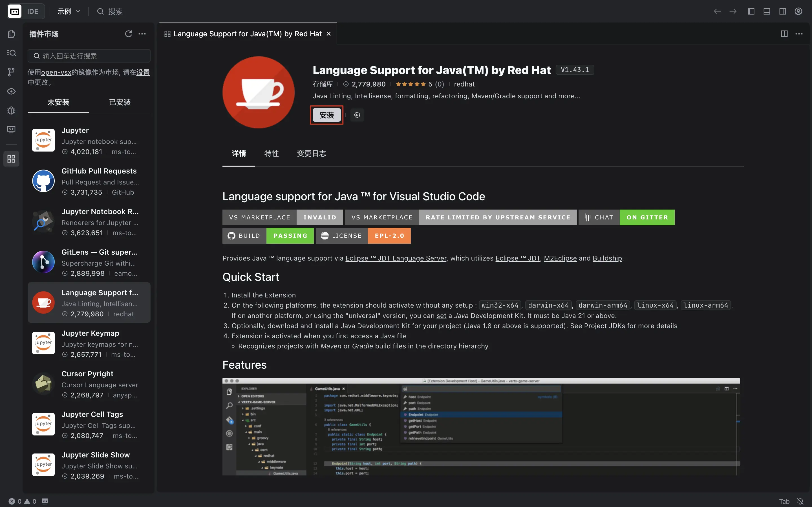Click the 安装 install button
Image resolution: width=812 pixels, height=507 pixels.
tap(326, 115)
